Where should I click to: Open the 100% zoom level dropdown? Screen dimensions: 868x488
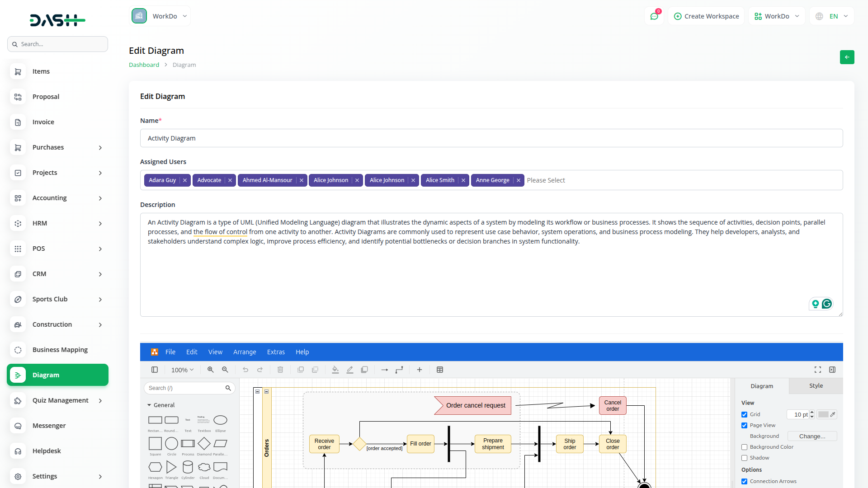(x=182, y=370)
